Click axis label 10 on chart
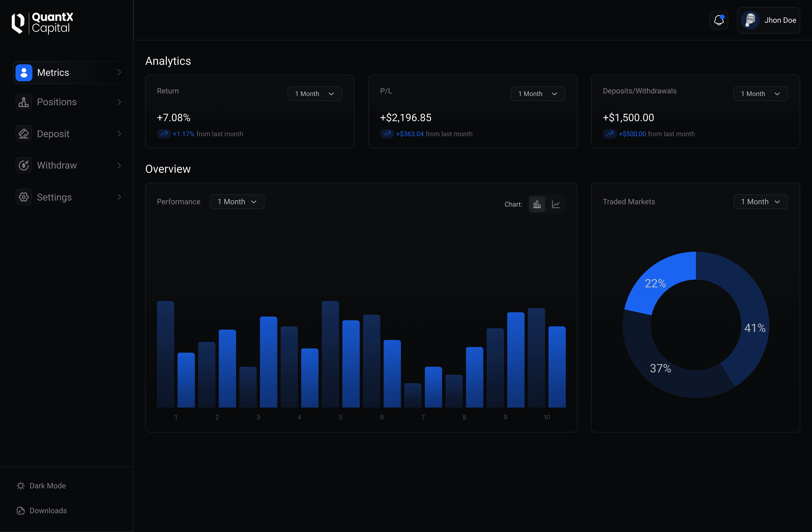This screenshot has width=812, height=532. click(547, 417)
